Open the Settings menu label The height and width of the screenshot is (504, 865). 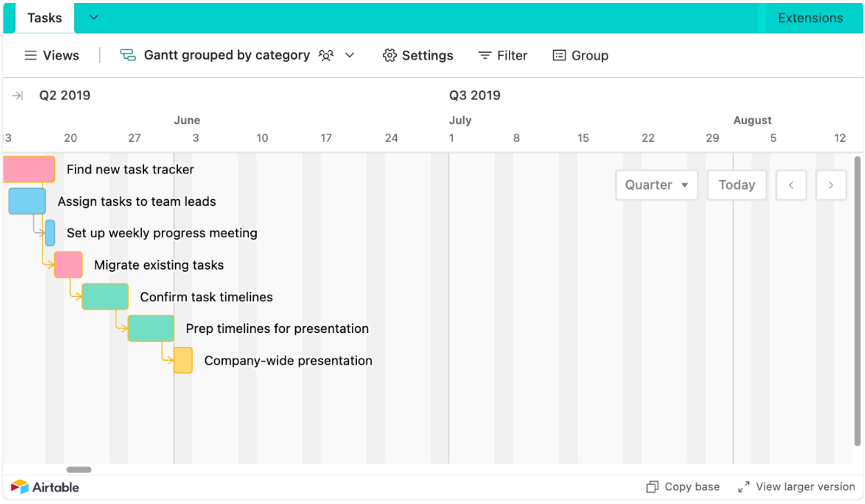tap(427, 55)
